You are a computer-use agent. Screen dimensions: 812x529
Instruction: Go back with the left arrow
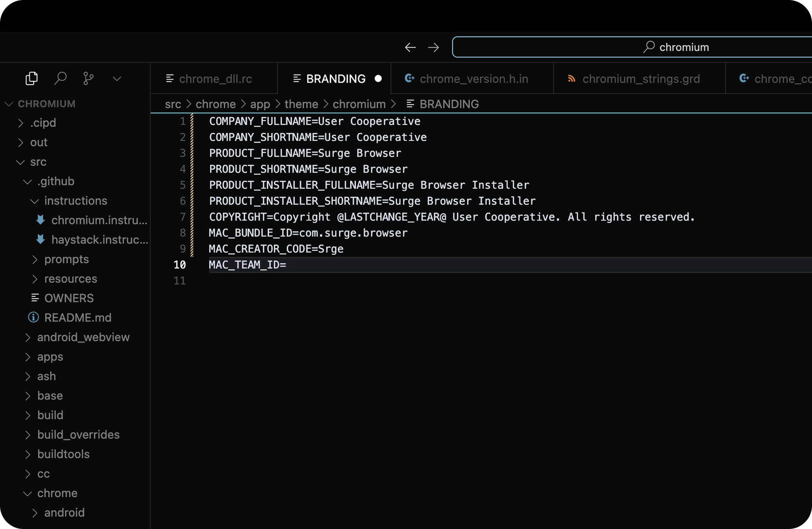coord(410,47)
